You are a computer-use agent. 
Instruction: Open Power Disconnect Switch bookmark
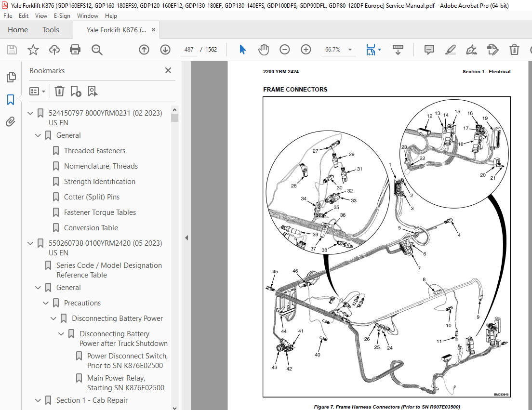click(127, 361)
